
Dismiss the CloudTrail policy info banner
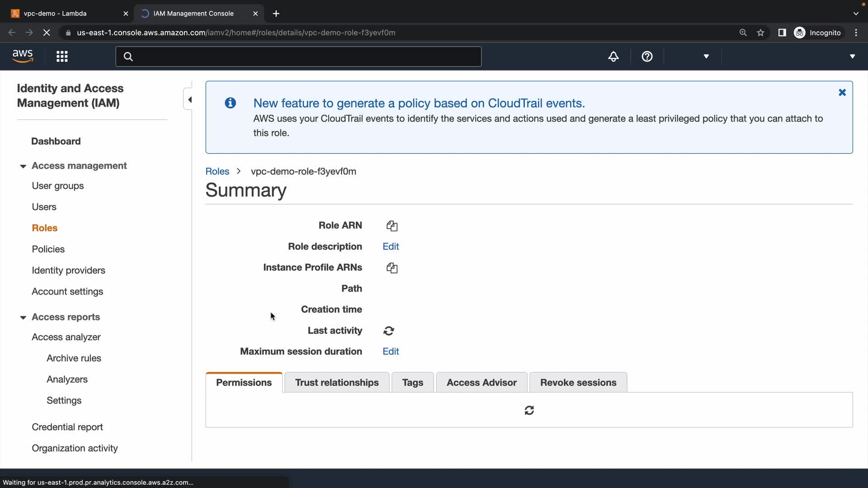click(842, 93)
